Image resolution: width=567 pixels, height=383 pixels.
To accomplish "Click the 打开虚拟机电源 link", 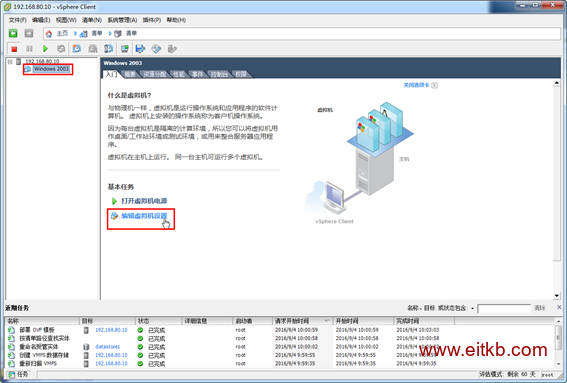I will (x=144, y=201).
